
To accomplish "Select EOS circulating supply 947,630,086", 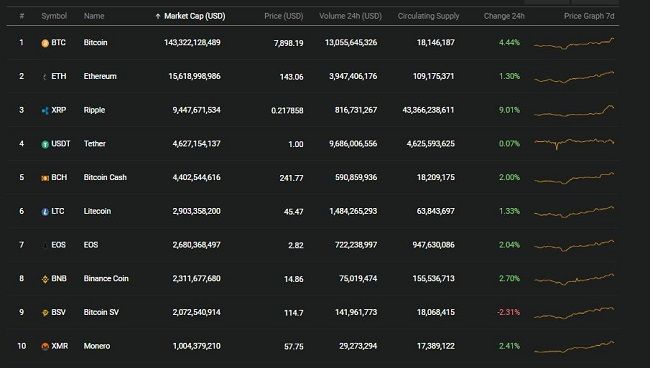I will pyautogui.click(x=434, y=245).
